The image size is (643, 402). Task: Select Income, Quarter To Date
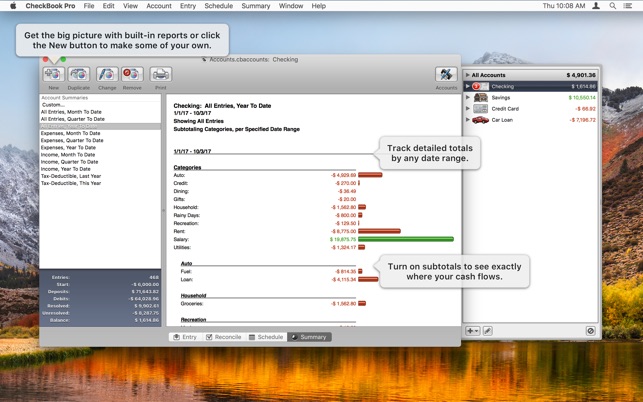[100, 162]
